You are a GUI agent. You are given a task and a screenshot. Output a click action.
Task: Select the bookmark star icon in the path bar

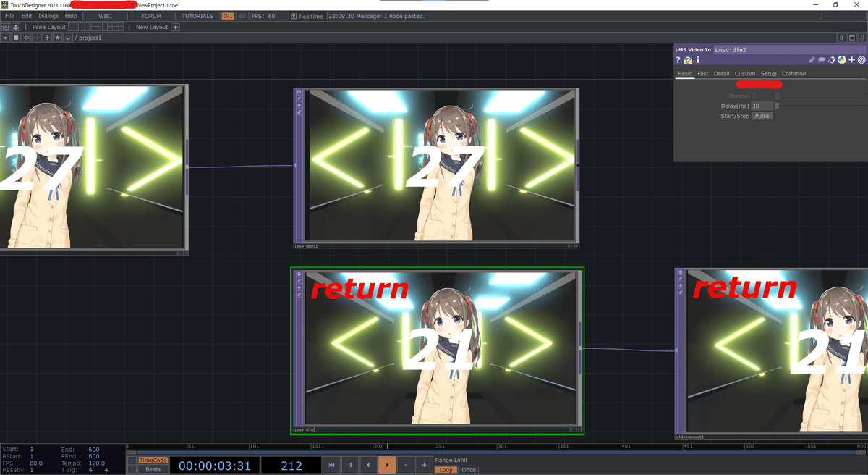(58, 38)
